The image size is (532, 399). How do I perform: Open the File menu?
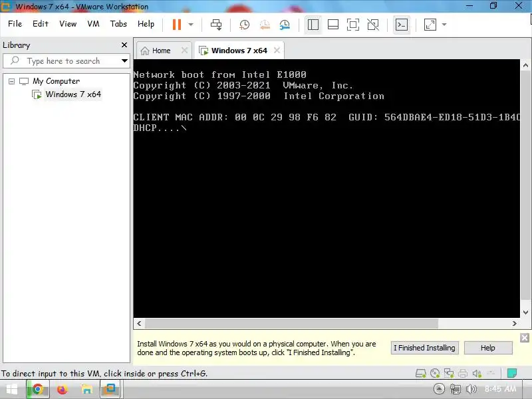tap(15, 24)
